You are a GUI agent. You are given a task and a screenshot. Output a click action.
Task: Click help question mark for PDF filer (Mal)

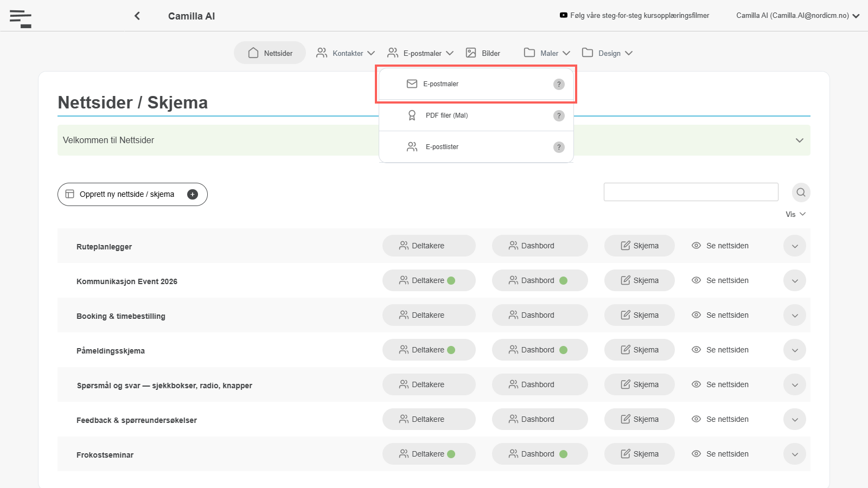[x=559, y=115]
